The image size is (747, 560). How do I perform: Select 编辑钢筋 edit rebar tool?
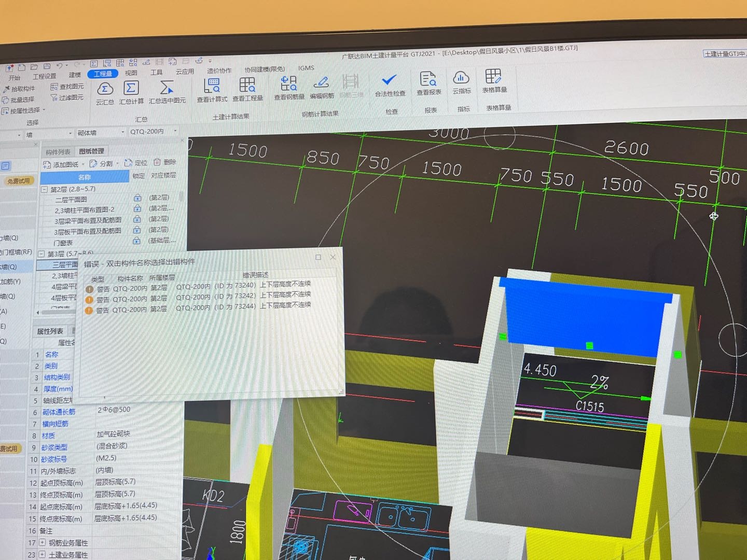click(322, 87)
